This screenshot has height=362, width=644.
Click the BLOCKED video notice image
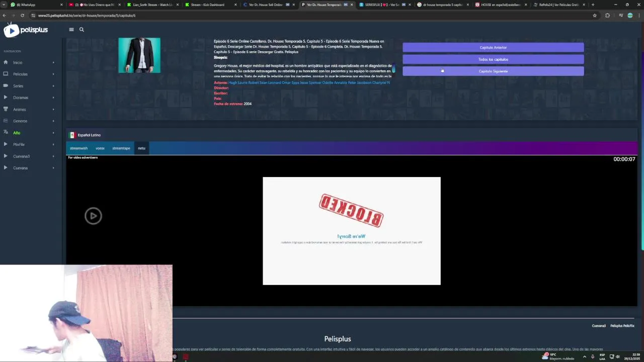click(351, 231)
